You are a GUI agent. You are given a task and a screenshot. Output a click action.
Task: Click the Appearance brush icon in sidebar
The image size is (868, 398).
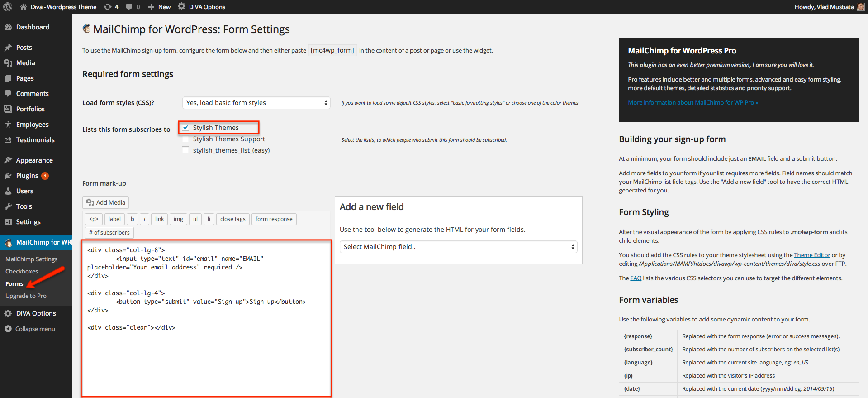coord(8,160)
